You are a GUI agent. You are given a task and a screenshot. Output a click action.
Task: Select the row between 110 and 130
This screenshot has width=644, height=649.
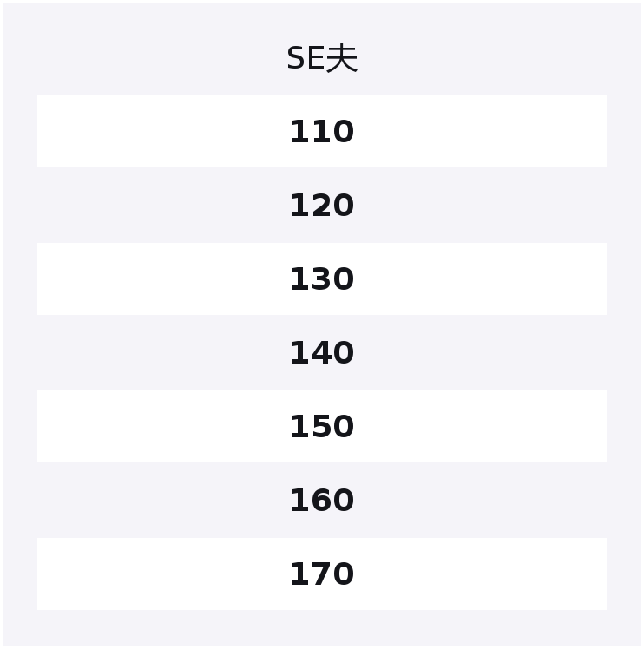pyautogui.click(x=322, y=206)
